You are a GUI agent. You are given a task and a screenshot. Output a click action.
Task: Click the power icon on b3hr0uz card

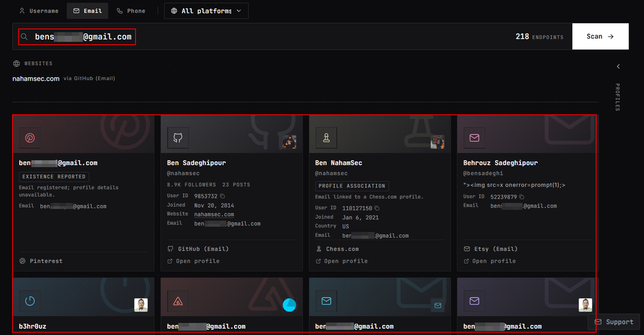[x=30, y=301]
